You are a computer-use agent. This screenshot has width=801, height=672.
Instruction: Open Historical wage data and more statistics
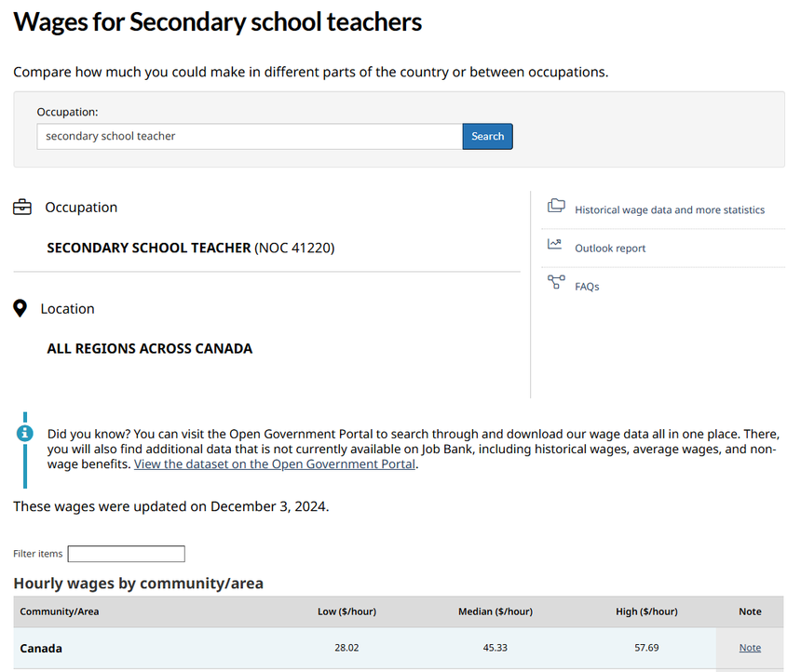(669, 210)
